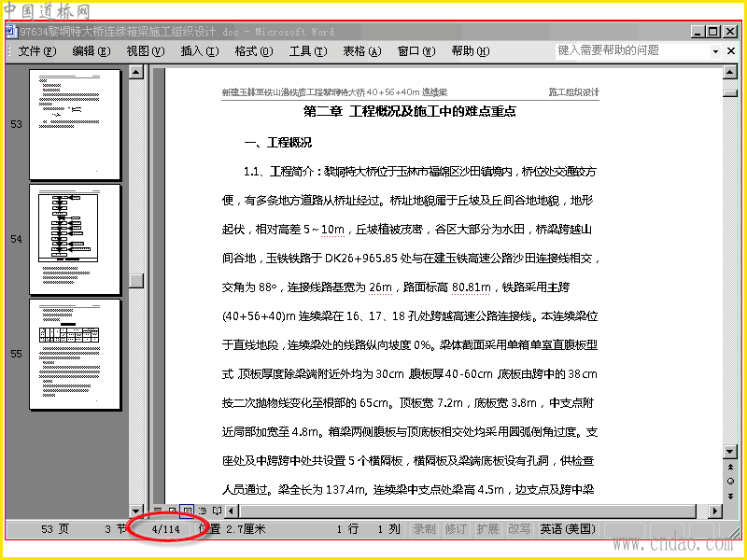Screen dimensions: 747x560
Task: Click the 英语(美国) language indicator
Action: click(x=568, y=529)
